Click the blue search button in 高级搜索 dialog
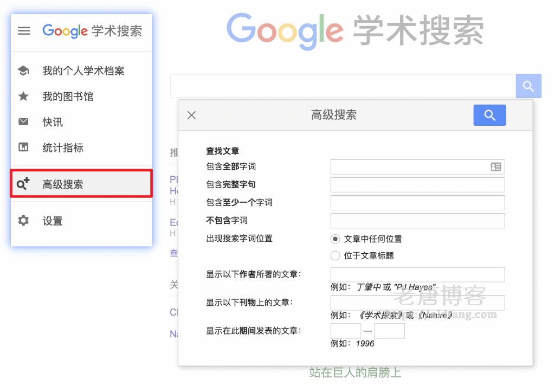 tap(489, 115)
